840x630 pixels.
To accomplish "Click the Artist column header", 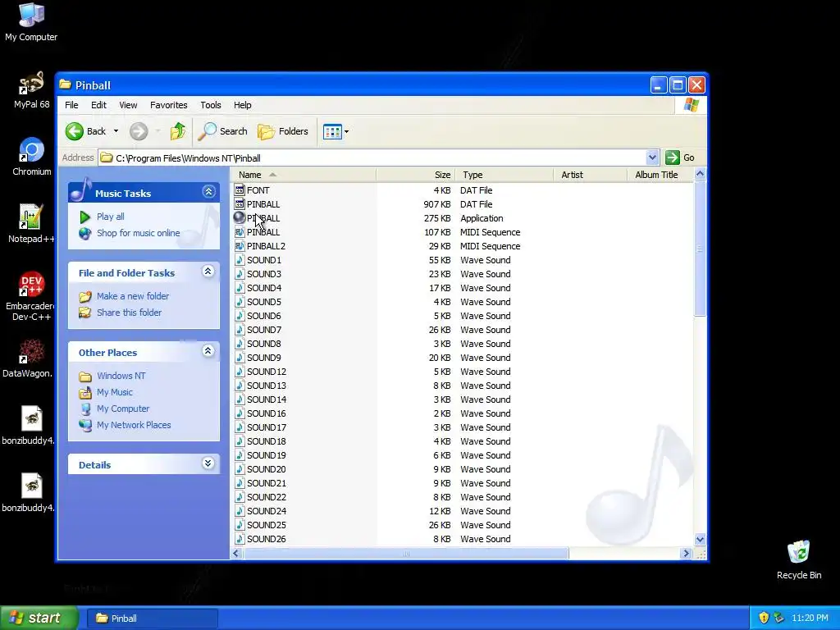I will coord(590,175).
